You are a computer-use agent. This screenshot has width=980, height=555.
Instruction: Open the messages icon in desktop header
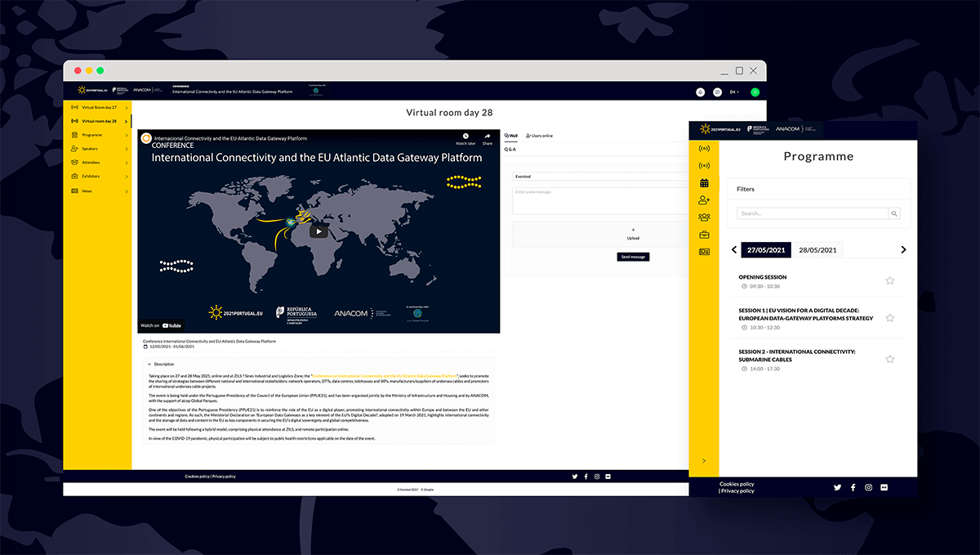[x=717, y=92]
